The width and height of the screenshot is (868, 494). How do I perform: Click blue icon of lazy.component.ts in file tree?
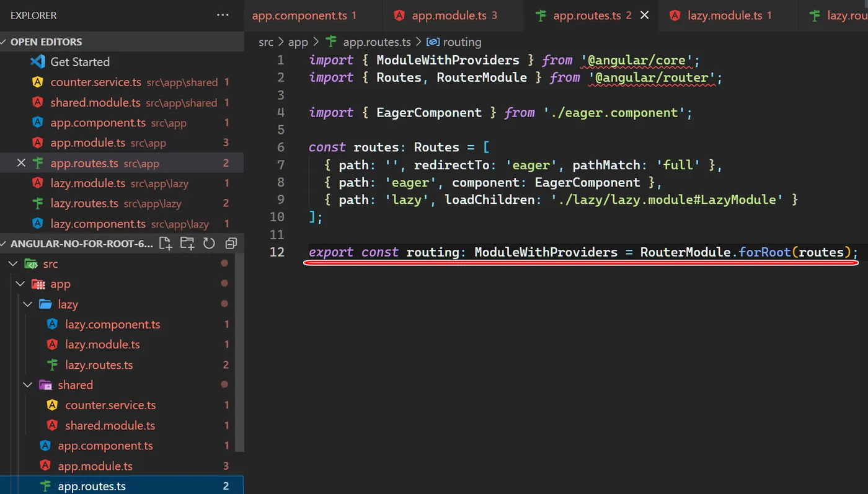coord(52,324)
